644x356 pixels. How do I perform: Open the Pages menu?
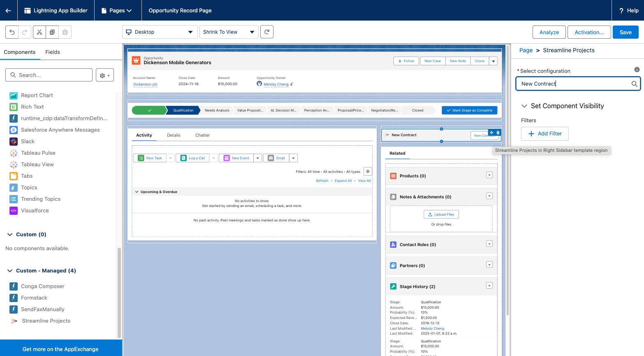pos(117,10)
